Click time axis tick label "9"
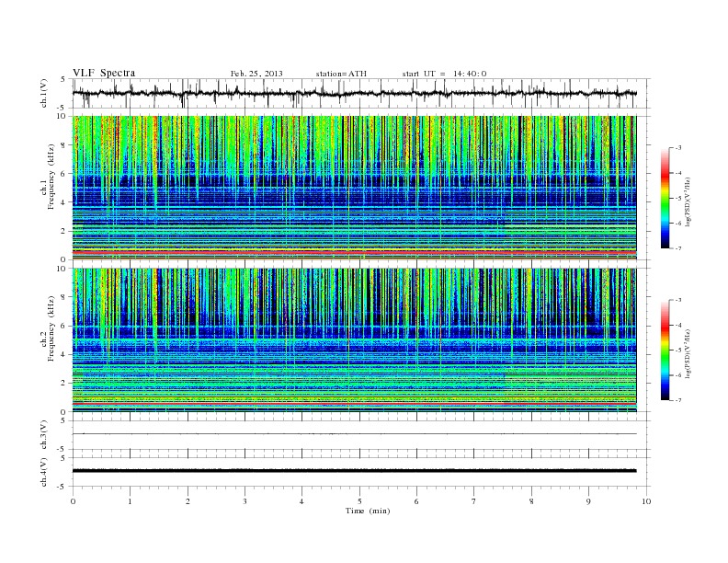The width and height of the screenshot is (728, 563). tap(588, 501)
